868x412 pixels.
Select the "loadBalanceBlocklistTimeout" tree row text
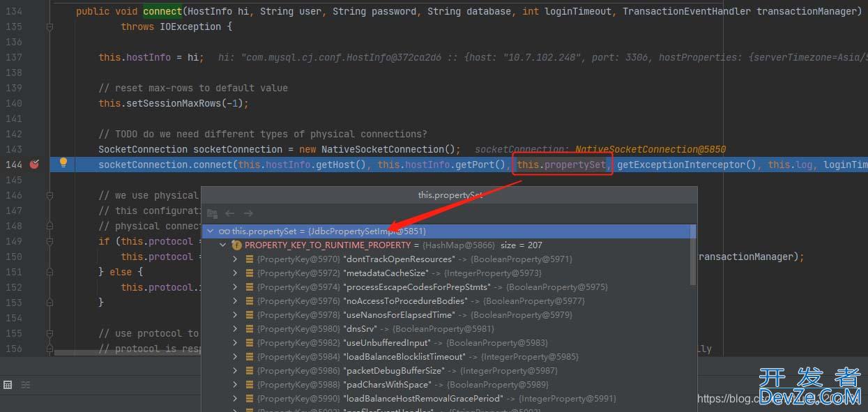pos(418,357)
